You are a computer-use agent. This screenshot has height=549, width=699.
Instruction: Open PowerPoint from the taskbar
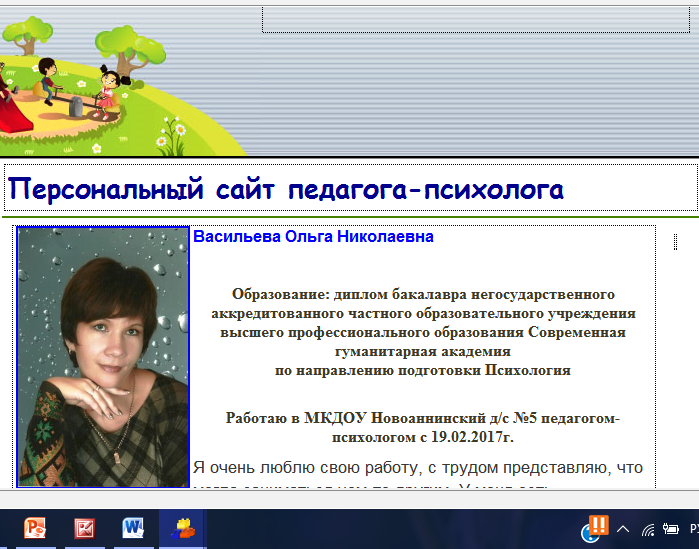(36, 528)
